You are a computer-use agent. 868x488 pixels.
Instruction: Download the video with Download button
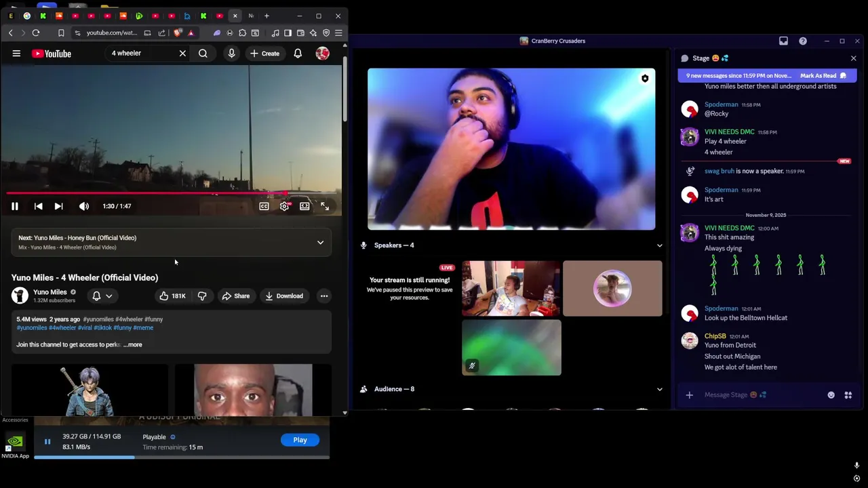(283, 296)
